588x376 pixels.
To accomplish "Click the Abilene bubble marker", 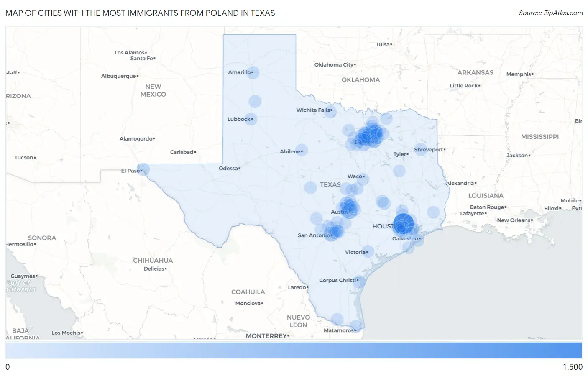I will pyautogui.click(x=302, y=150).
